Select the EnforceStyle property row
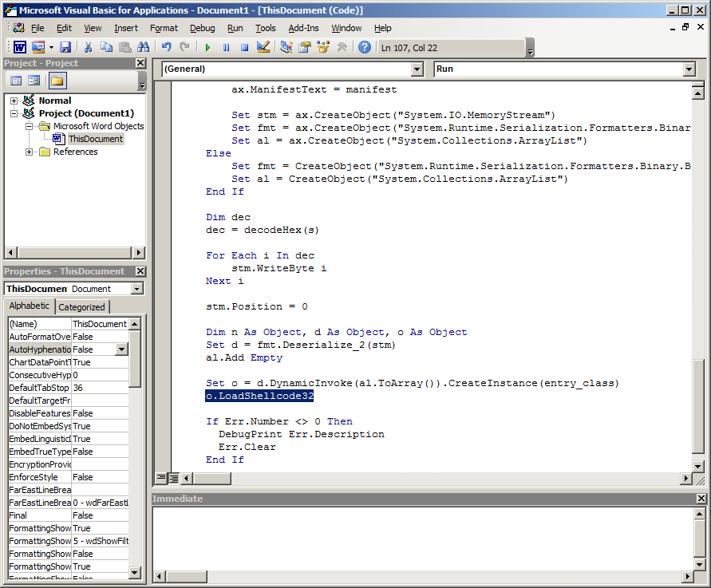 pyautogui.click(x=69, y=477)
